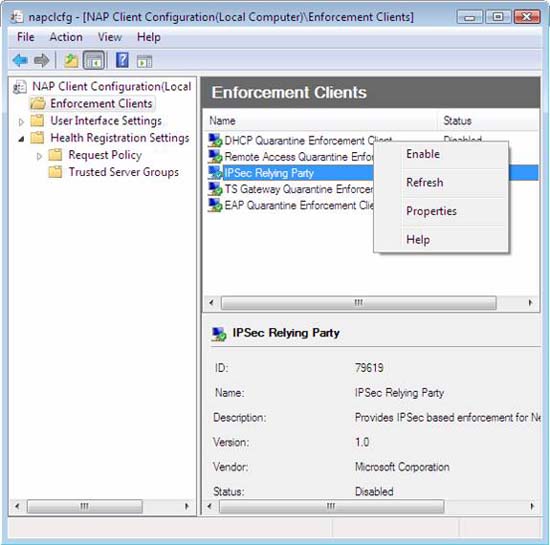
Task: Maximize the napclcfg window
Action: click(x=498, y=17)
